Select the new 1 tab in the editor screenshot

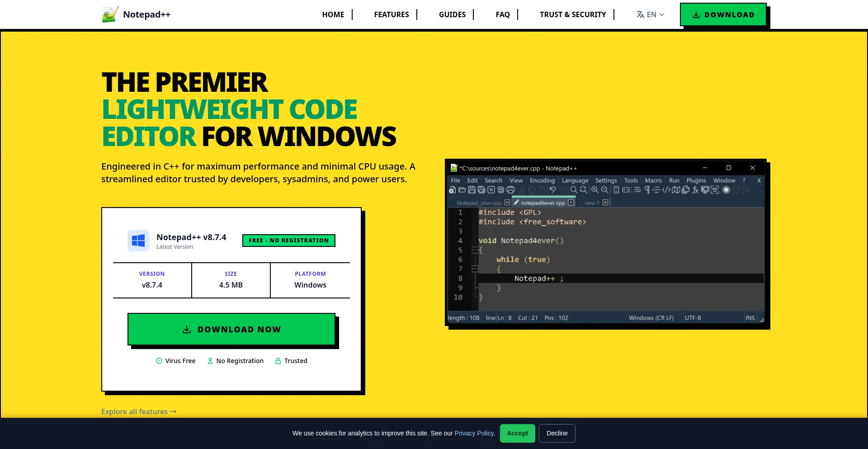592,203
